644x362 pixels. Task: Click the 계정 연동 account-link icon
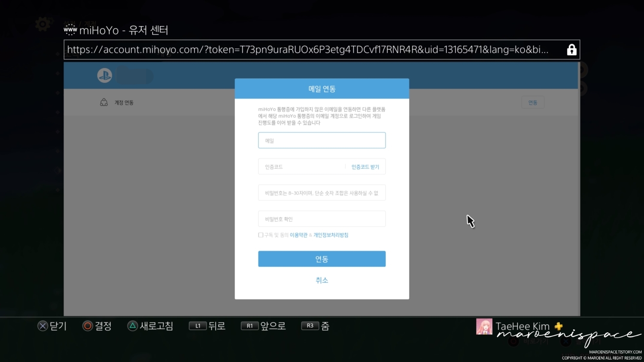click(104, 102)
